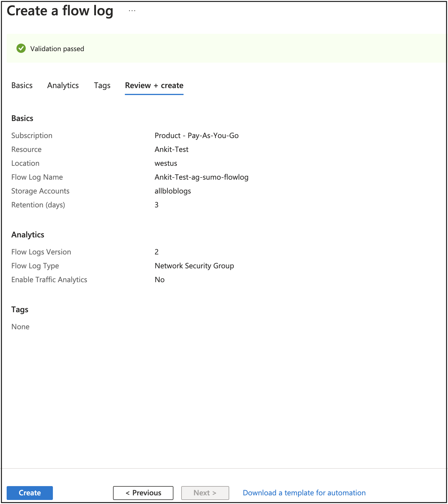Go back with the Previous button
Image resolution: width=448 pixels, height=504 pixels.
143,493
